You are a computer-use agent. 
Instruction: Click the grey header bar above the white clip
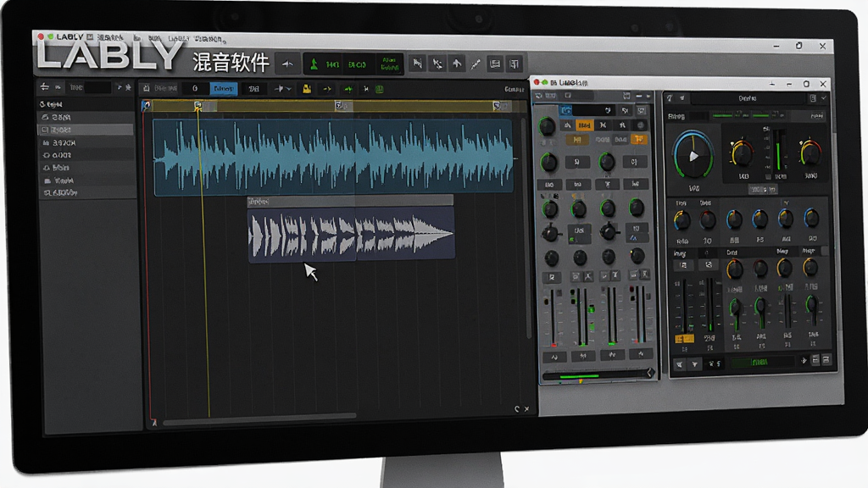click(350, 202)
